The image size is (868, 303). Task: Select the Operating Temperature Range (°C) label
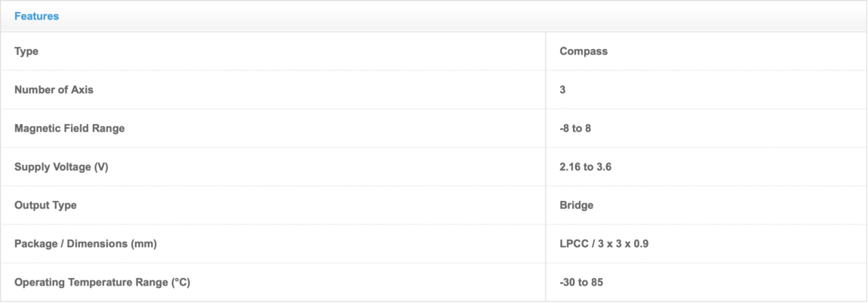(102, 283)
